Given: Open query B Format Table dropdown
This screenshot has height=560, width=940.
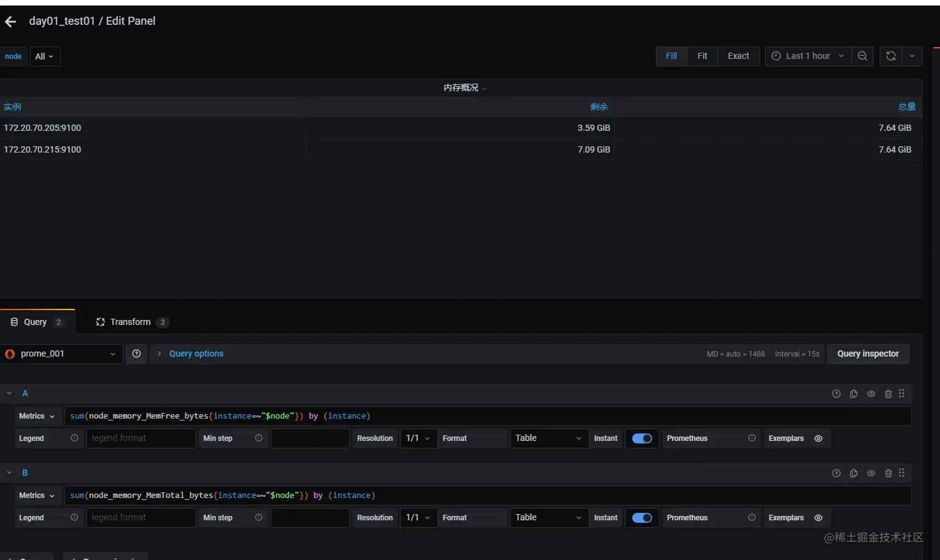Looking at the screenshot, I should [x=549, y=517].
